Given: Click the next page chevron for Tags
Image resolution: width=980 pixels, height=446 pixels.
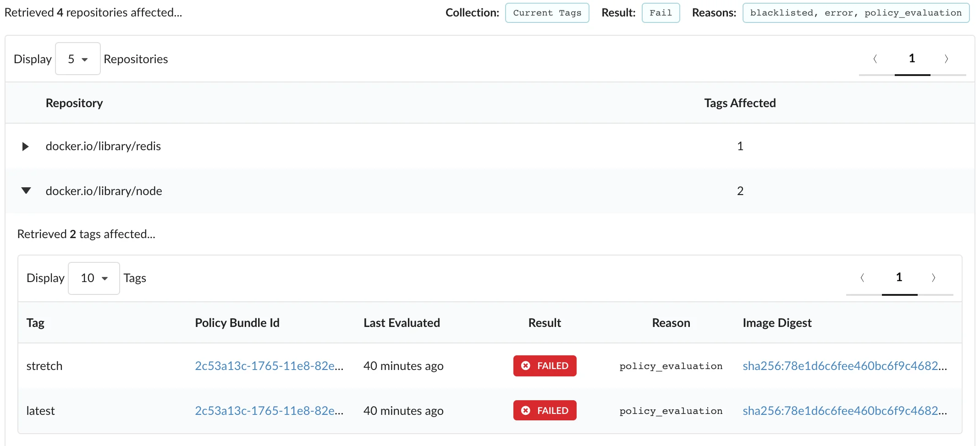Looking at the screenshot, I should tap(934, 277).
